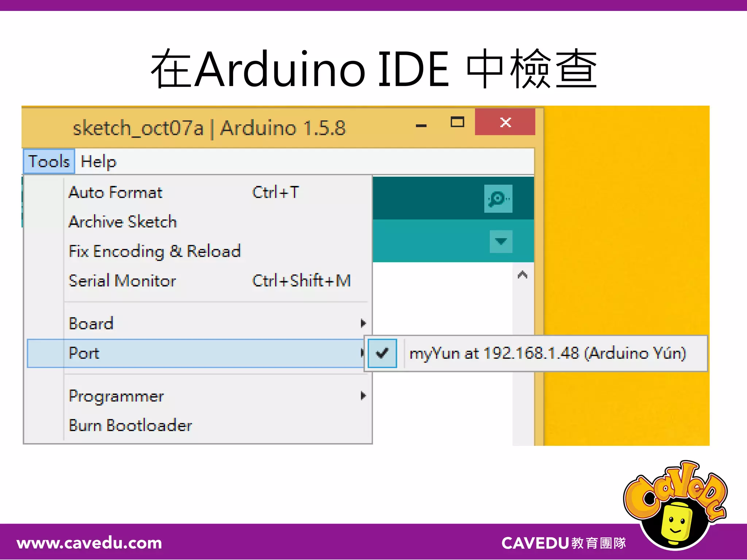
Task: Open the Tools menu
Action: [49, 161]
